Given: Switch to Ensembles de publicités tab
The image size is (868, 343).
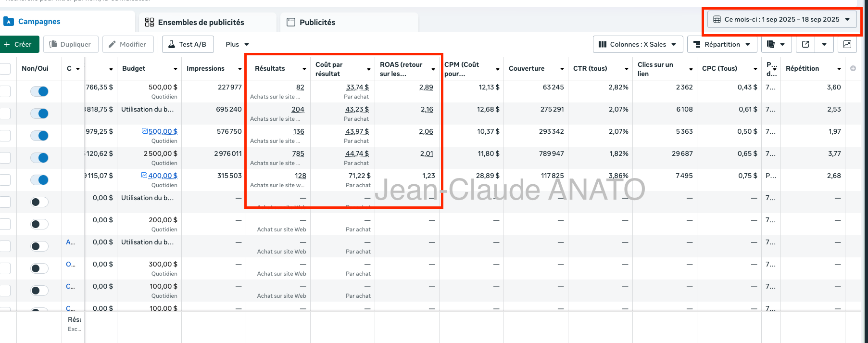Looking at the screenshot, I should click(201, 22).
